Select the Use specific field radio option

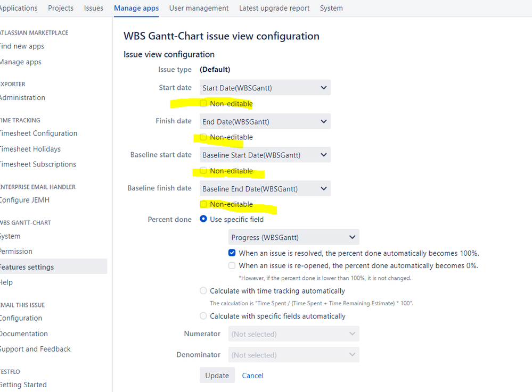[x=203, y=219]
